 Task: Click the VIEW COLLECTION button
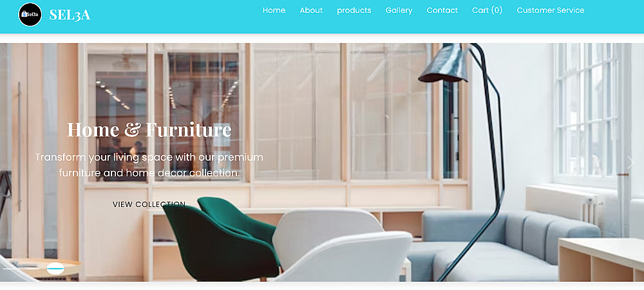(149, 204)
